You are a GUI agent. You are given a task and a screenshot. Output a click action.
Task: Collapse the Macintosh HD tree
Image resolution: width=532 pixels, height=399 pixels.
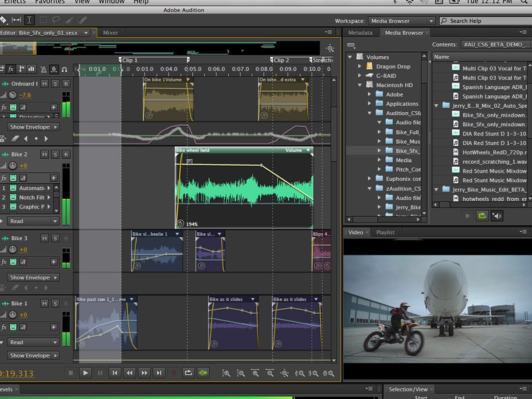click(360, 85)
